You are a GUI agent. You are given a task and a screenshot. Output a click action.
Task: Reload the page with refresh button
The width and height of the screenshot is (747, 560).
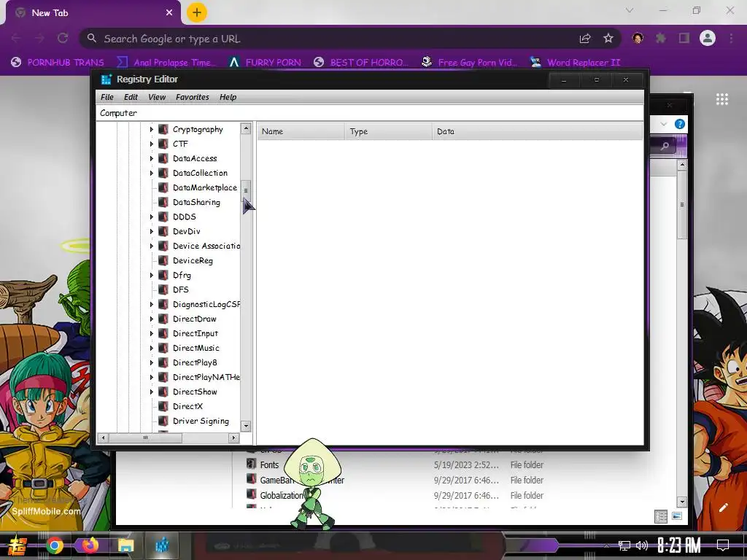point(63,38)
